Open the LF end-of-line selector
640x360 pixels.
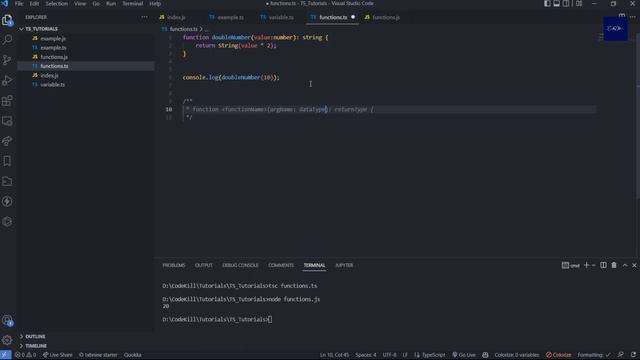405,355
